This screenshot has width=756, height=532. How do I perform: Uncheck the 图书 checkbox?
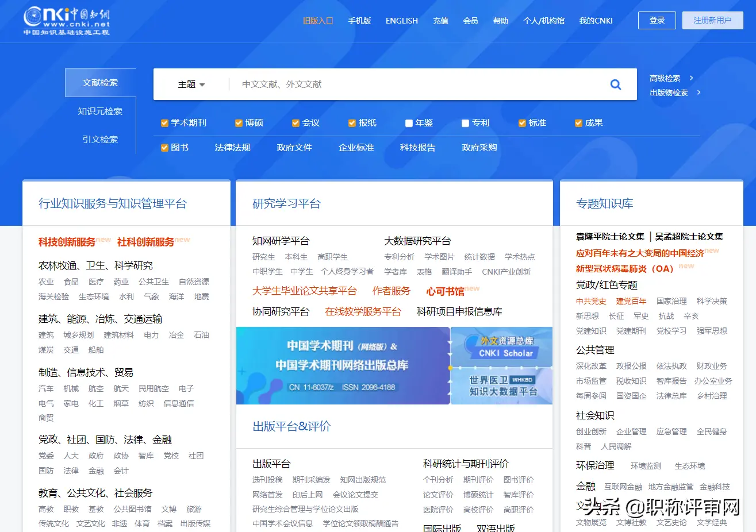tap(164, 148)
